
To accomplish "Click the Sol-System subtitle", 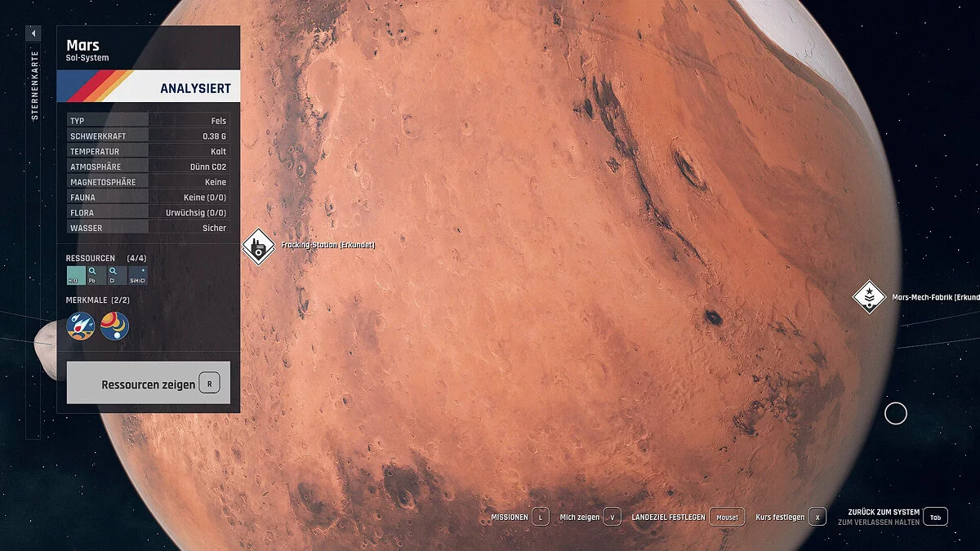I will [x=87, y=58].
